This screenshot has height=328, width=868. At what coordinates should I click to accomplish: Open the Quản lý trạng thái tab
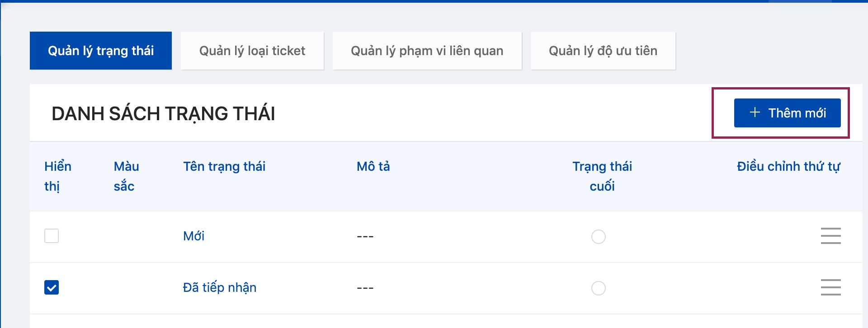coord(101,51)
